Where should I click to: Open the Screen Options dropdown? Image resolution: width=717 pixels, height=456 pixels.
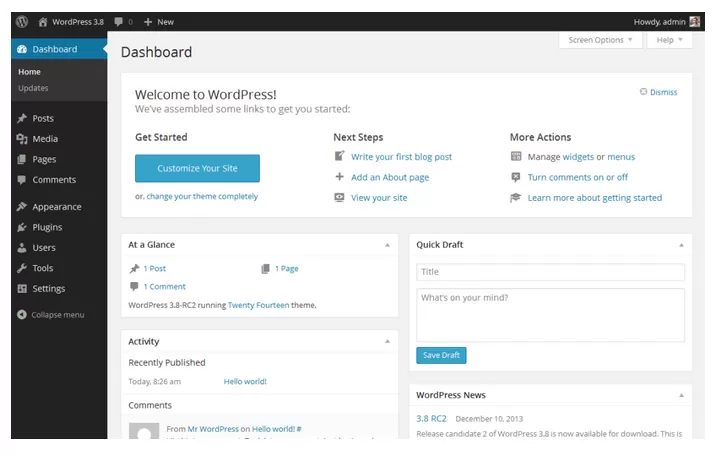[x=600, y=40]
